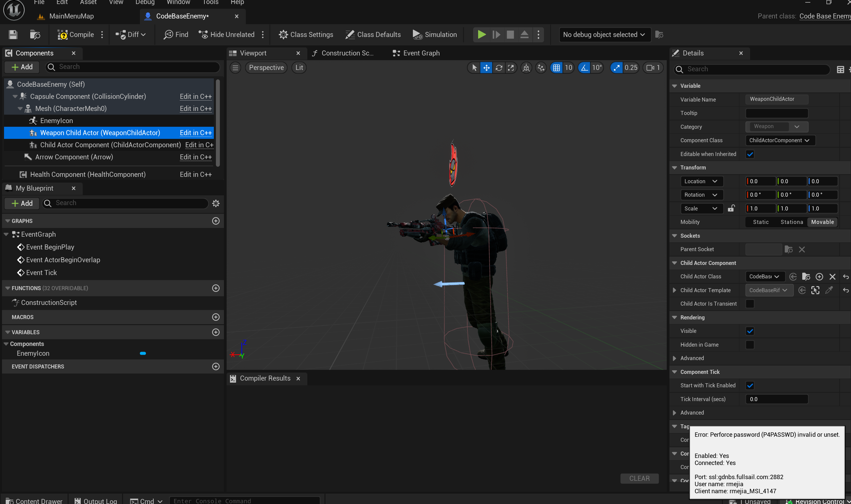
Task: Change the Perspective view mode
Action: 266,68
